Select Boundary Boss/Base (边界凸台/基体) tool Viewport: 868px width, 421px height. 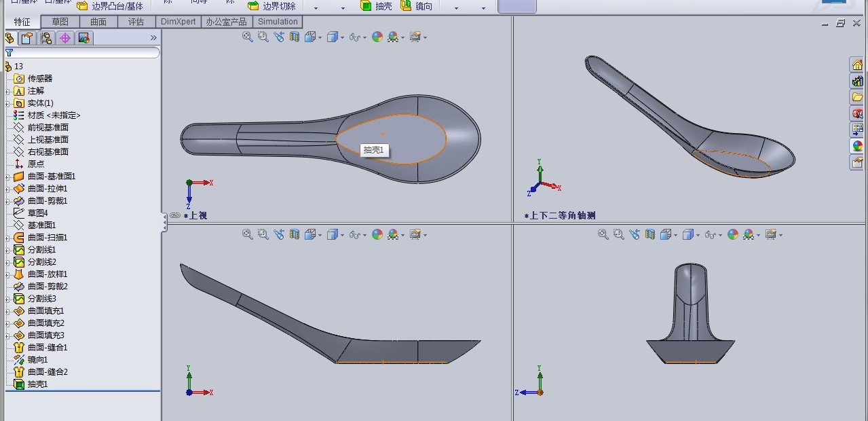(x=110, y=6)
